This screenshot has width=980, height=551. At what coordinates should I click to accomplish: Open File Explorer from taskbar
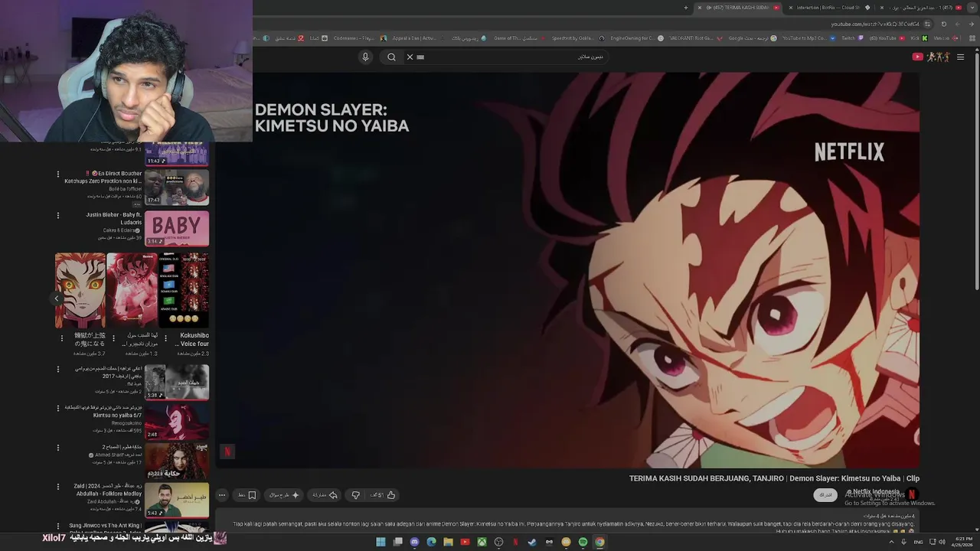click(x=448, y=542)
